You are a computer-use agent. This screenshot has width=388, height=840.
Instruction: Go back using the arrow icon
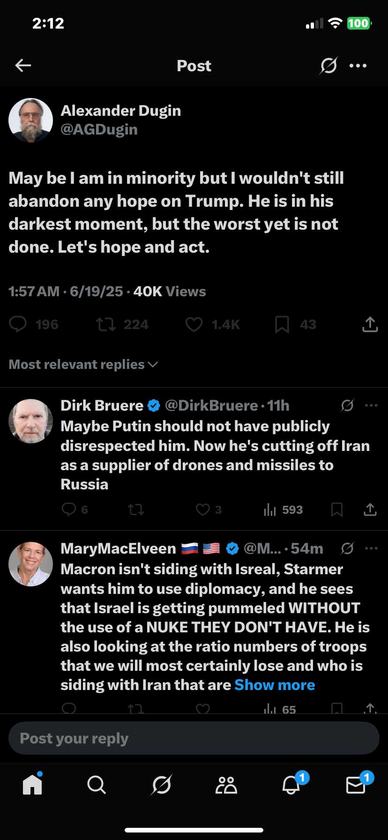pos(23,66)
